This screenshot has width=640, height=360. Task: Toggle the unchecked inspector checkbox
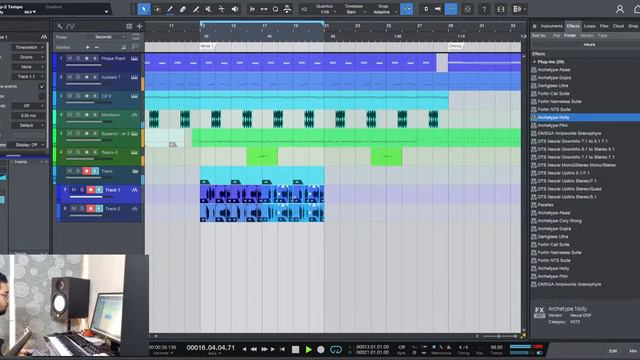point(42,96)
